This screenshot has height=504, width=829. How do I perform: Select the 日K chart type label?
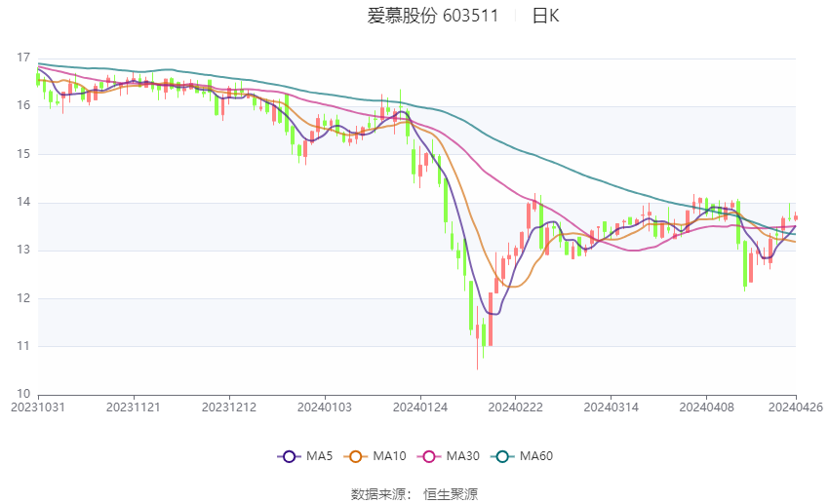coord(545,16)
